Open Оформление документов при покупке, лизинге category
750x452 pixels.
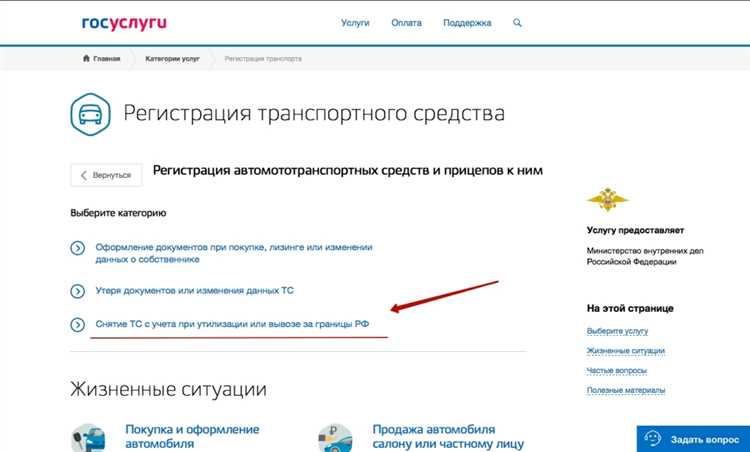(x=234, y=253)
